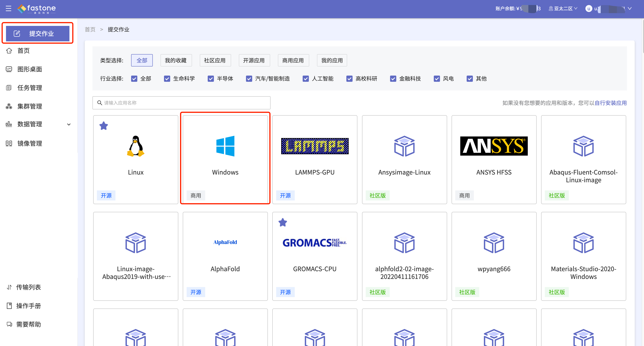Image resolution: width=644 pixels, height=346 pixels.
Task: Click the 需要帮助 chat icon
Action: (9, 324)
